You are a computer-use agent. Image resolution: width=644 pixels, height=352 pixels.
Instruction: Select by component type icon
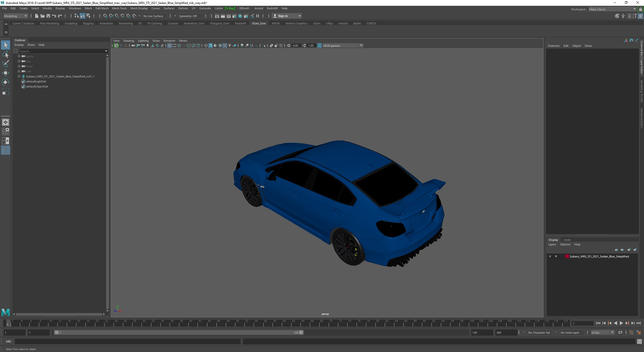88,16
